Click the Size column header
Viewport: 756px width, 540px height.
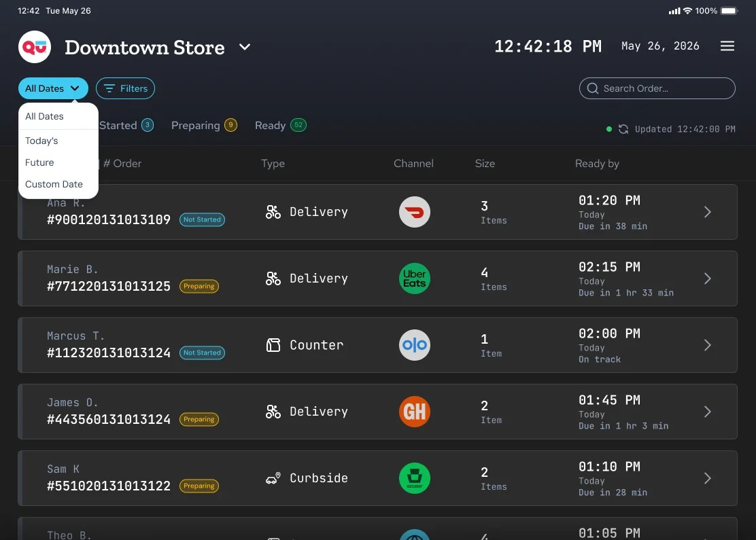tap(485, 163)
